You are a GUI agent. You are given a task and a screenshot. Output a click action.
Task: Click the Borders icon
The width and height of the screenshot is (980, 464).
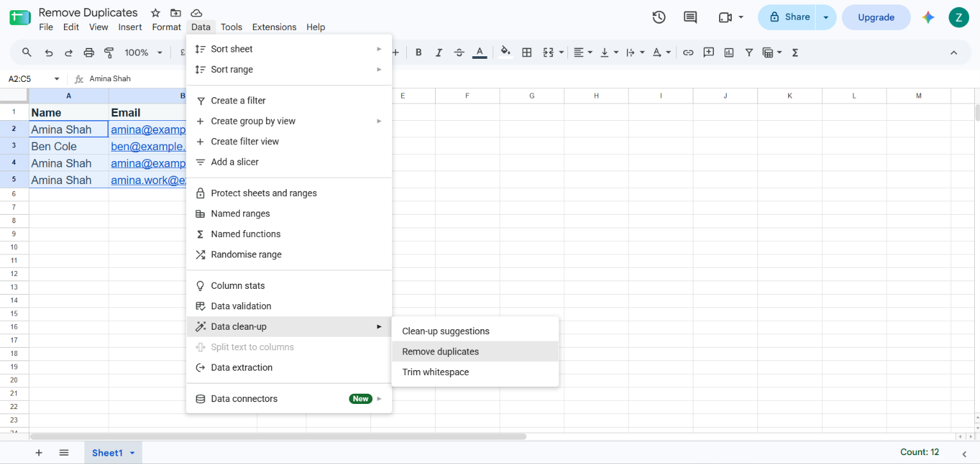527,52
